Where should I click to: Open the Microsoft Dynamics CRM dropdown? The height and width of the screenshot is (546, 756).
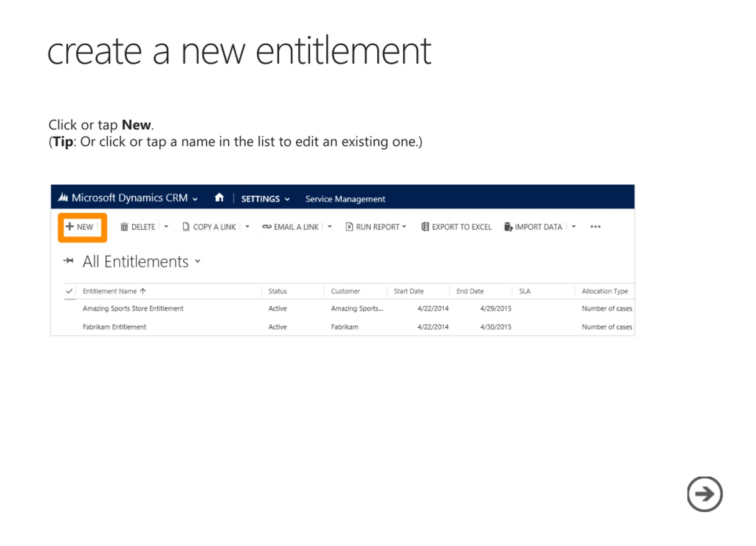(195, 199)
